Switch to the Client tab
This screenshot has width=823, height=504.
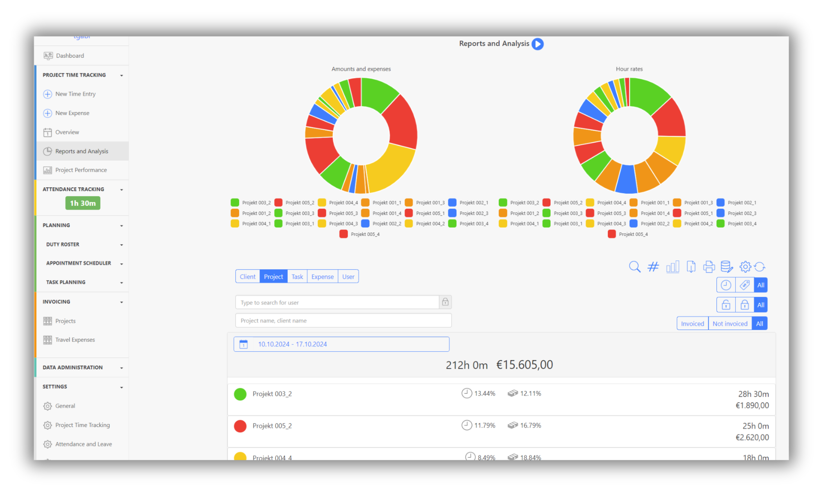click(x=248, y=276)
